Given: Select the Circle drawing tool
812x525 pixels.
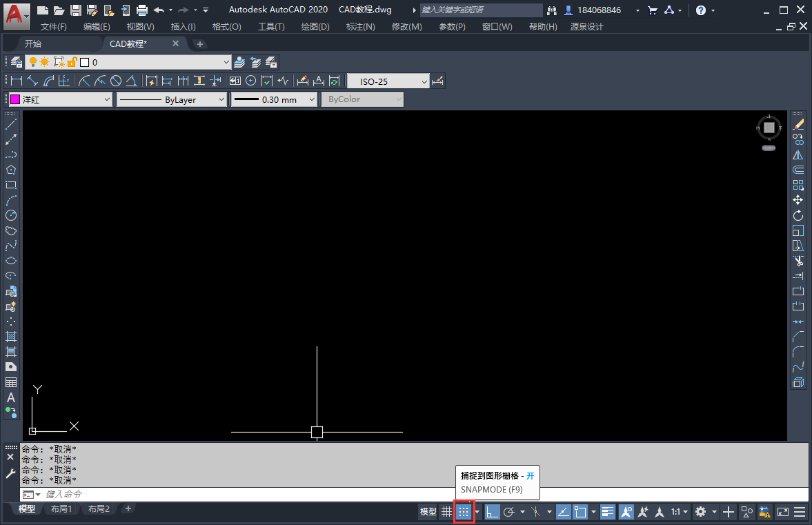Looking at the screenshot, I should [10, 215].
